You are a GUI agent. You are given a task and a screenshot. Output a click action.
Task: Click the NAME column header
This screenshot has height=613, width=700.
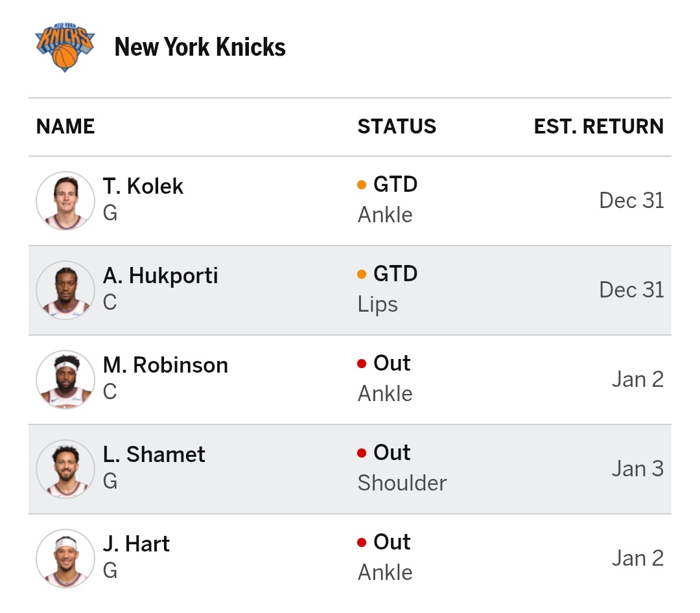(x=65, y=126)
